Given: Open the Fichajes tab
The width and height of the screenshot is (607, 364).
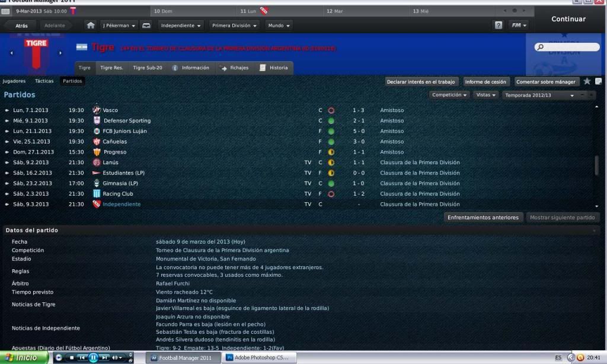Looking at the screenshot, I should 235,68.
